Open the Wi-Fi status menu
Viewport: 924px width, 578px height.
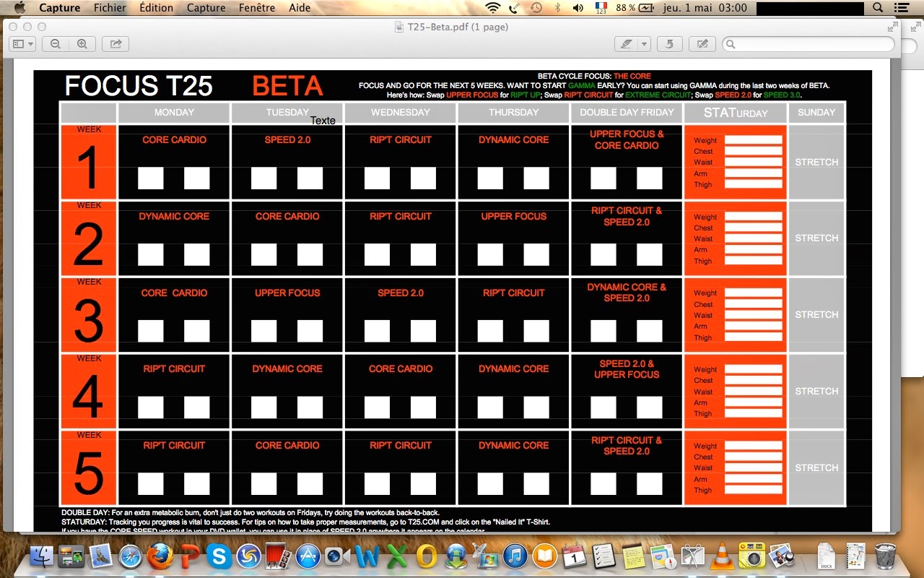pos(493,8)
